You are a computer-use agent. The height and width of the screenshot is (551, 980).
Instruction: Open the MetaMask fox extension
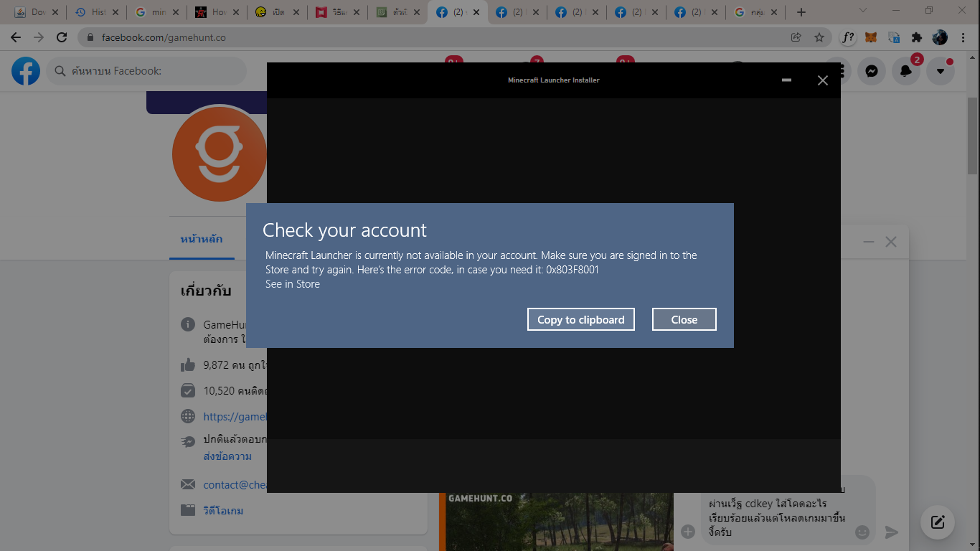tap(871, 37)
